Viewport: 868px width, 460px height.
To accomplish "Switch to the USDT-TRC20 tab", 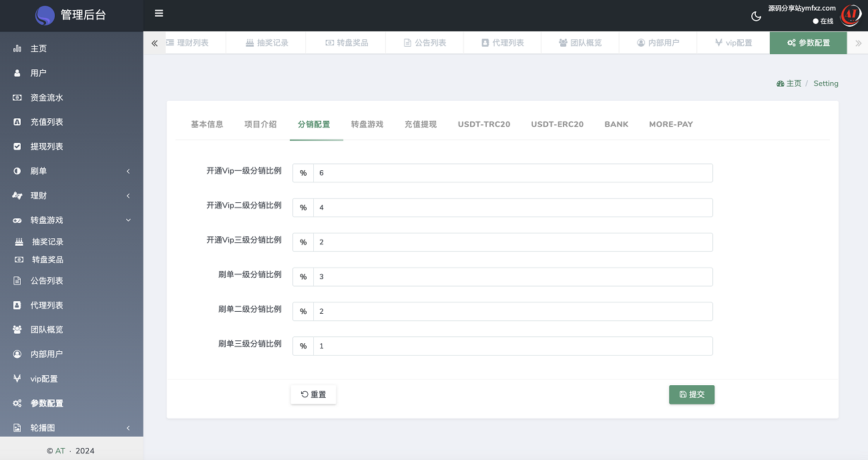I will (484, 124).
